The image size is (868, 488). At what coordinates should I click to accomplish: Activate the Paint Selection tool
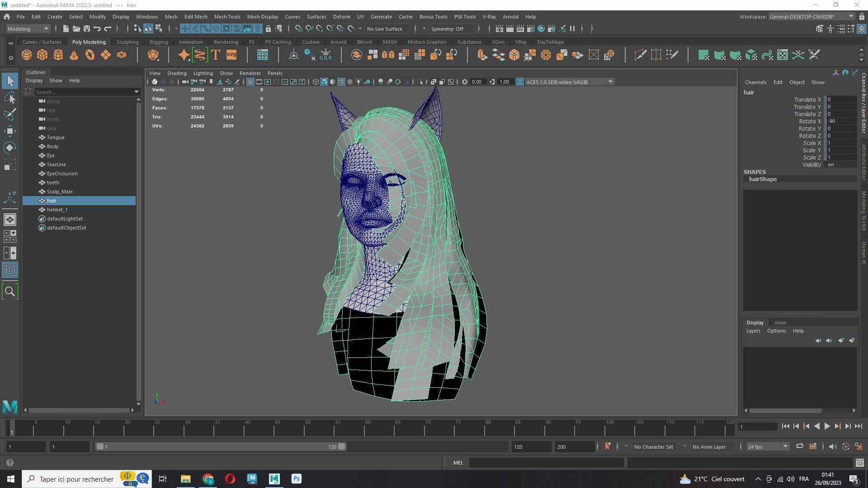(x=10, y=114)
